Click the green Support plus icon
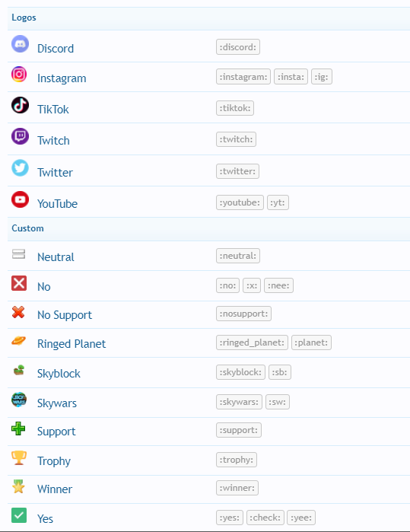This screenshot has width=410, height=532. tap(18, 428)
